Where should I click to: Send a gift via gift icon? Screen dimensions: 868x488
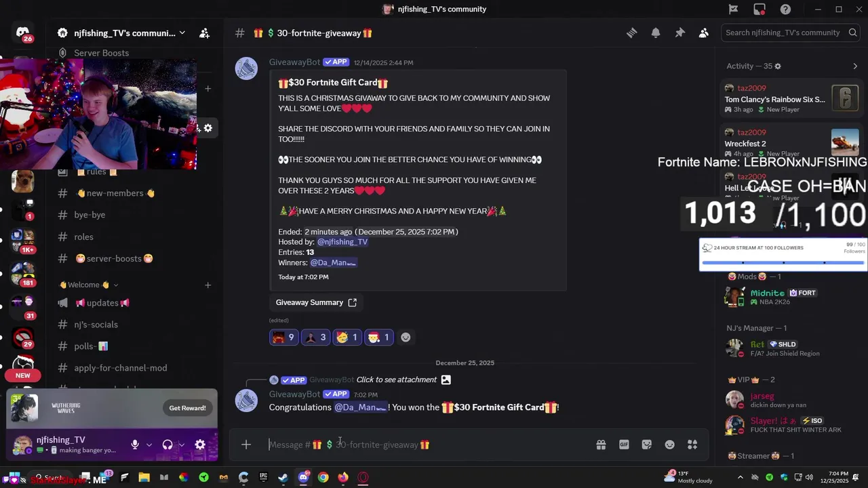coord(601,445)
